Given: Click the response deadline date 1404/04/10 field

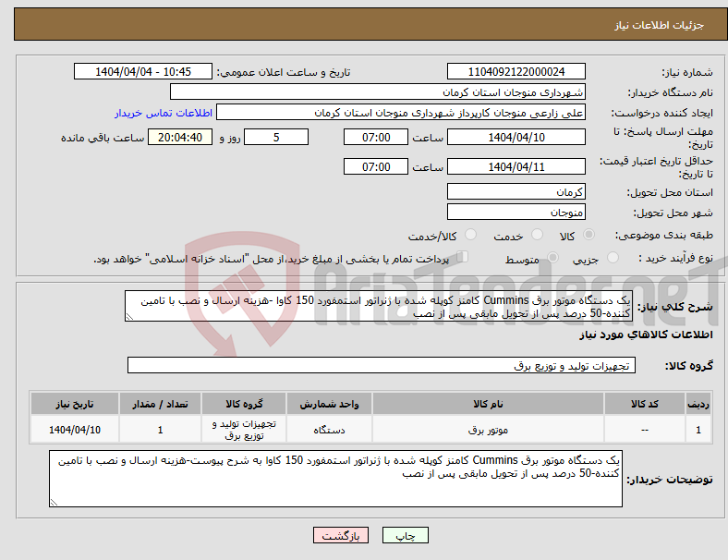Looking at the screenshot, I should (516, 137).
